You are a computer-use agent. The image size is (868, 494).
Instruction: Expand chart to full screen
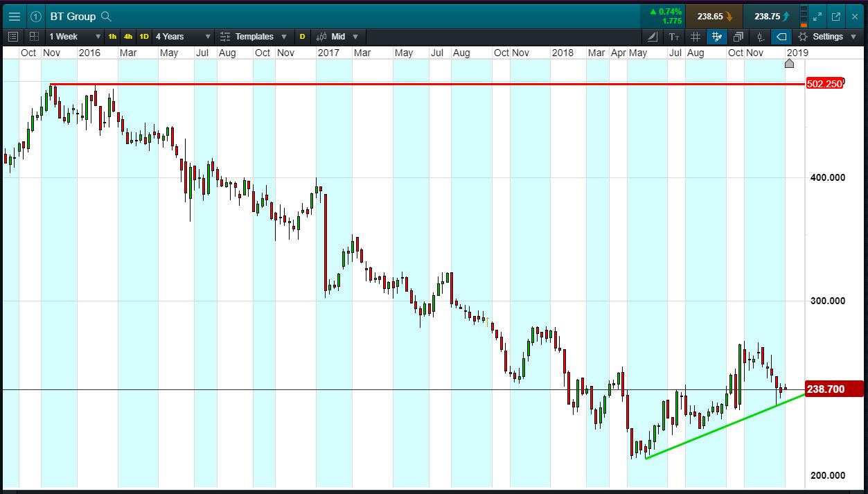point(817,16)
